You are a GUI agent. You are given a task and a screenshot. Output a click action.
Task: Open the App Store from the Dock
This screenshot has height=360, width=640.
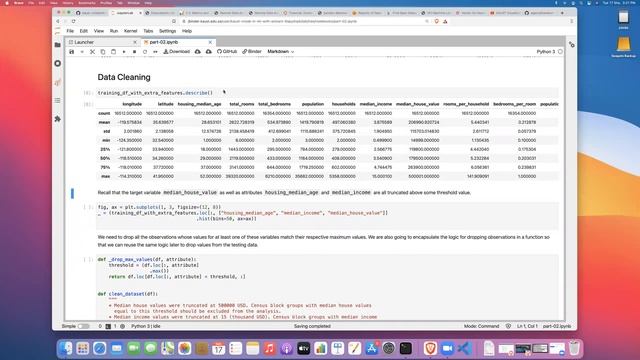pyautogui.click(x=371, y=349)
